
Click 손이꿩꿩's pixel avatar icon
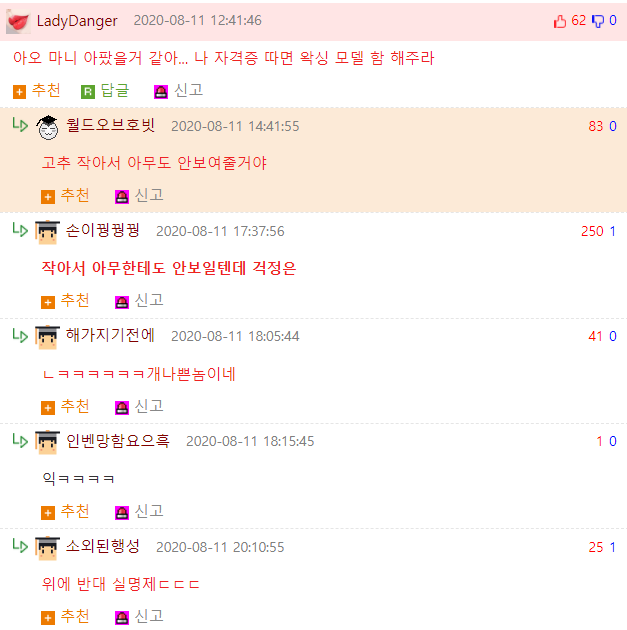pyautogui.click(x=47, y=232)
